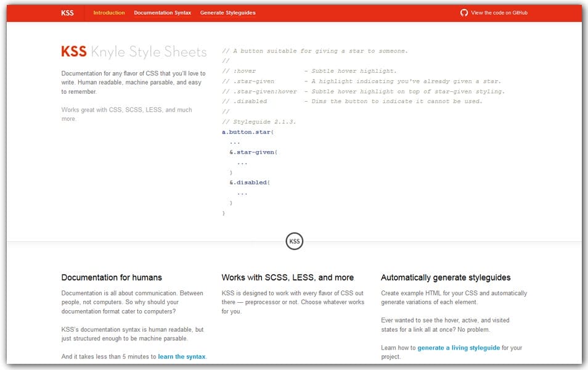Click the circular KSS badge between sections
Screen dimensions: 588x370
click(x=295, y=241)
